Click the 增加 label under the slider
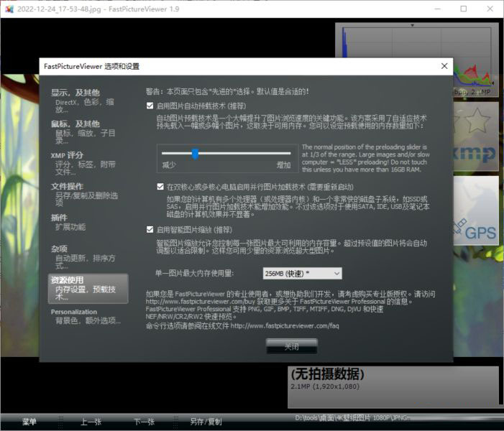504x431 pixels. point(283,165)
